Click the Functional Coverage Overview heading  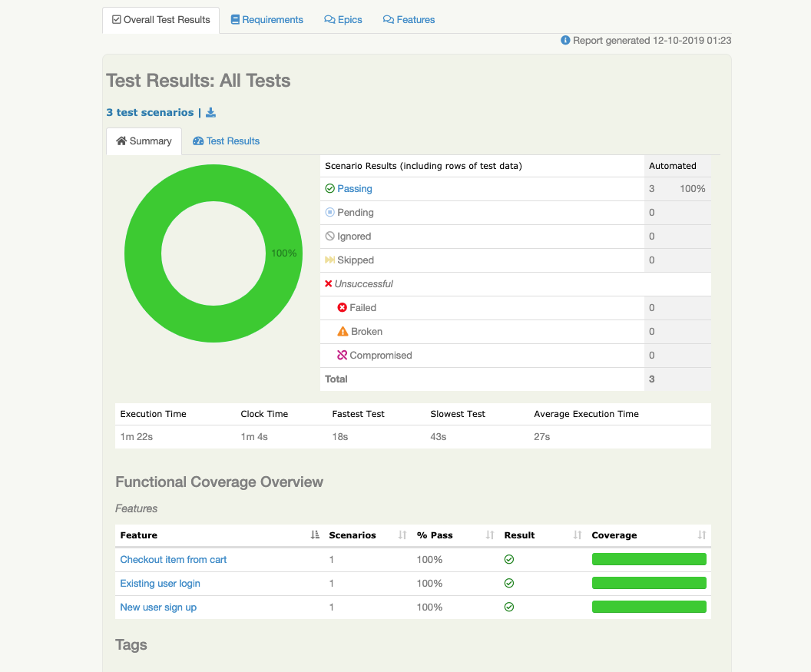(220, 482)
